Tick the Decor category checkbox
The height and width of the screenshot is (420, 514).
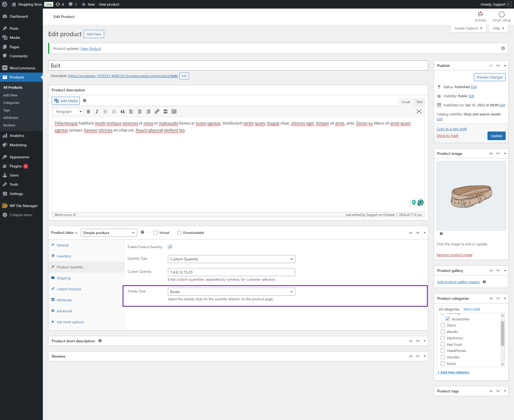coord(443,325)
